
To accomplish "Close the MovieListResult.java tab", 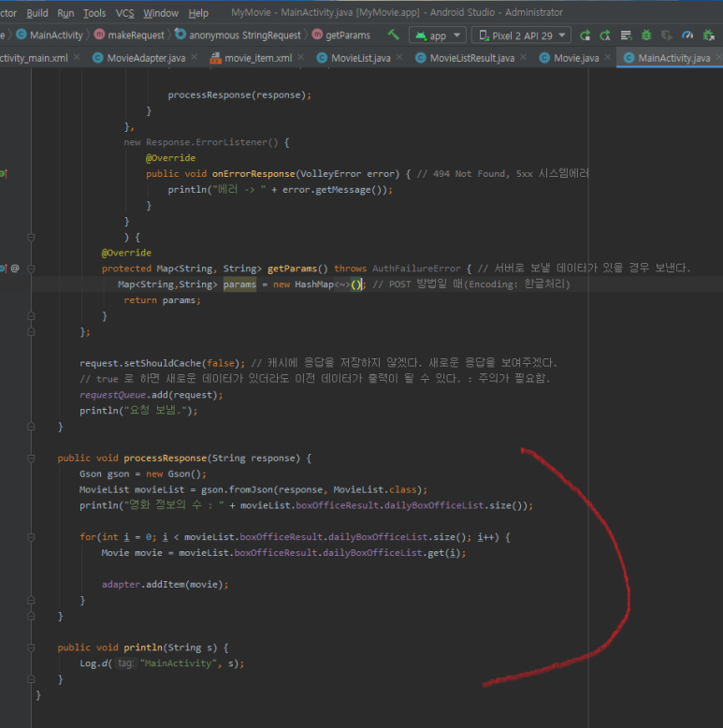I will point(523,57).
